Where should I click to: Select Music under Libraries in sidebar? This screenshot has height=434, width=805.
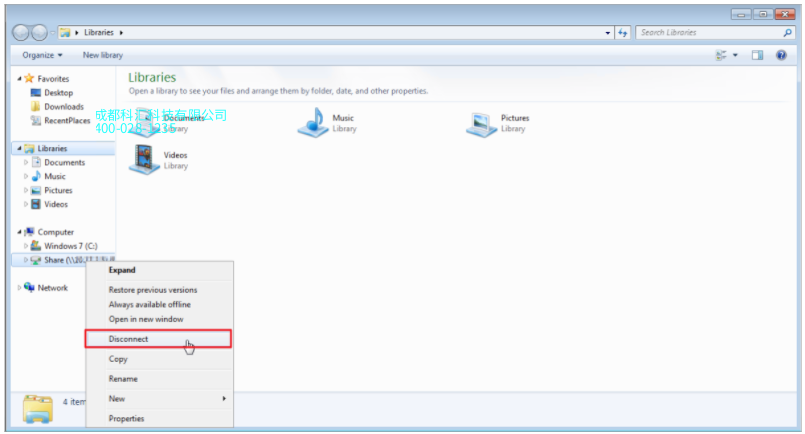click(x=54, y=176)
